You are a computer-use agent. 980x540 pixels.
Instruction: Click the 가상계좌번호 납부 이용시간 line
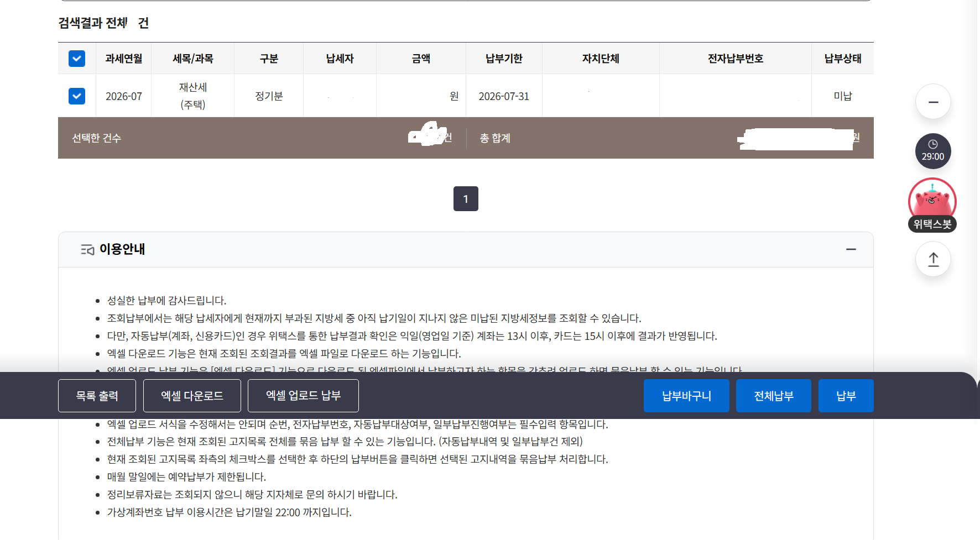tap(229, 512)
